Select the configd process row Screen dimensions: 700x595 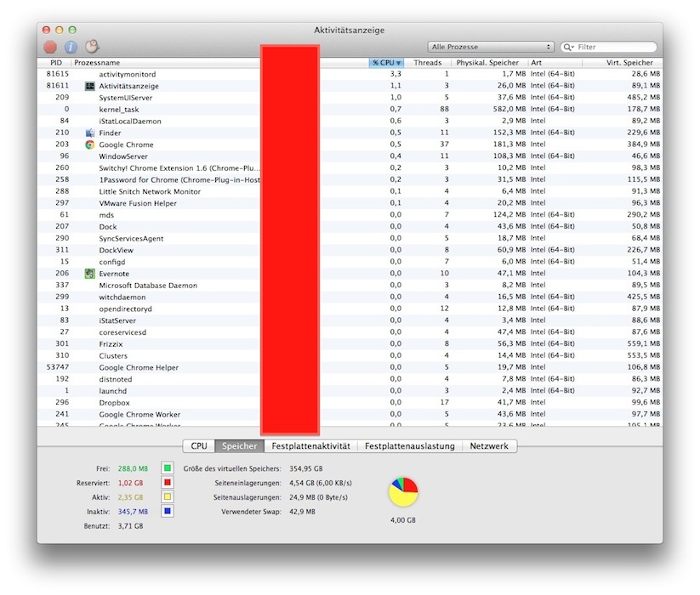350,262
